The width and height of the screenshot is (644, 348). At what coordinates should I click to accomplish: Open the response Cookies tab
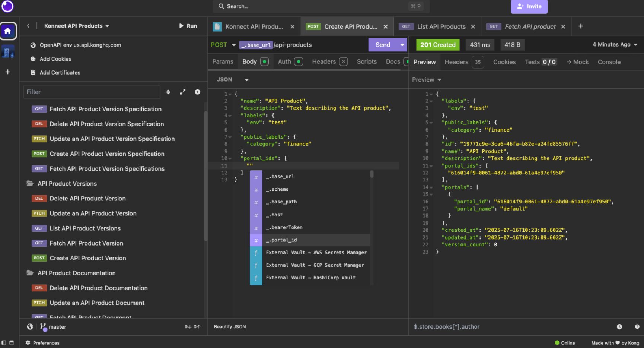[504, 62]
